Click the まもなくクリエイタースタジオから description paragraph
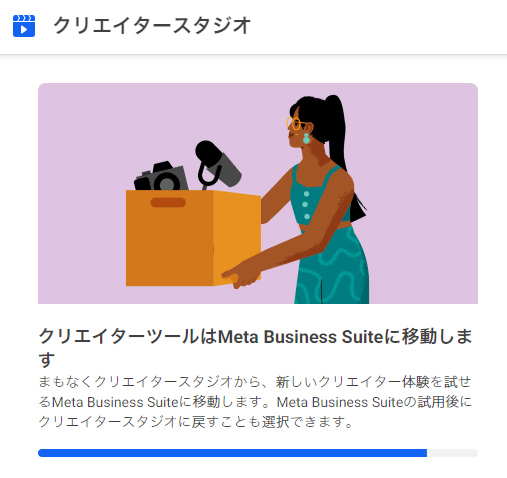 click(x=255, y=402)
